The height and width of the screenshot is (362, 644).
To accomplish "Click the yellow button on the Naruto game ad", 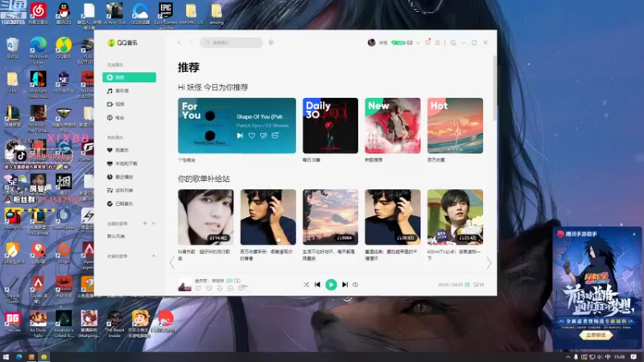I will (x=596, y=335).
